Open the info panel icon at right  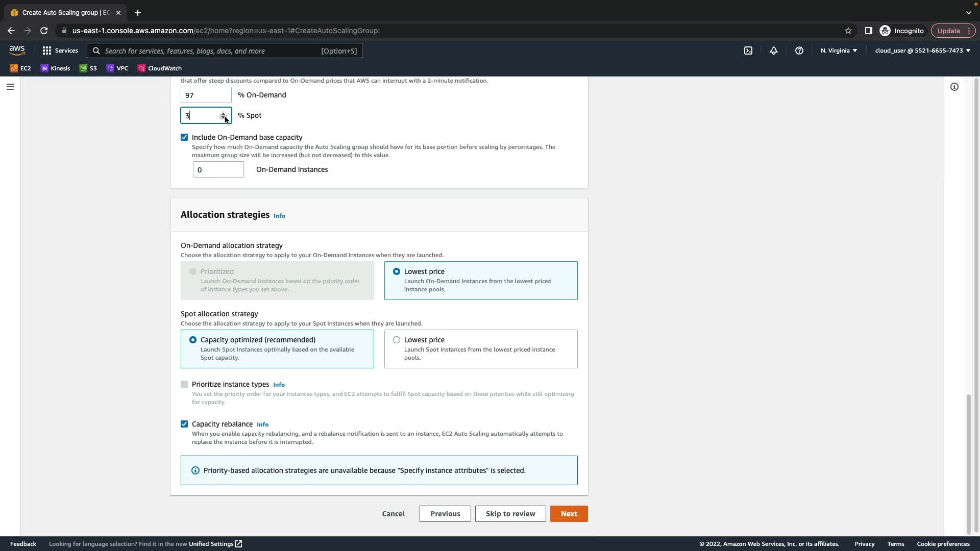coord(954,87)
